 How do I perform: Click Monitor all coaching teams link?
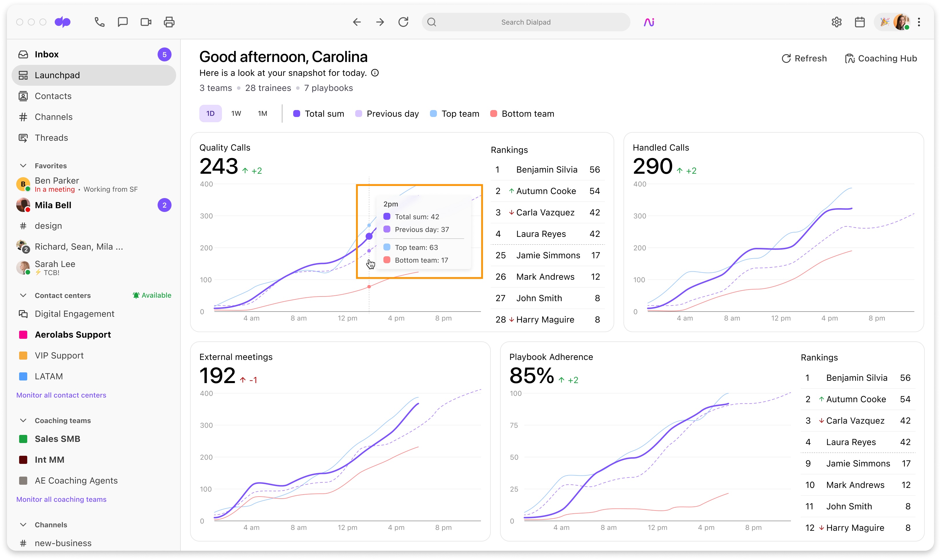[61, 499]
